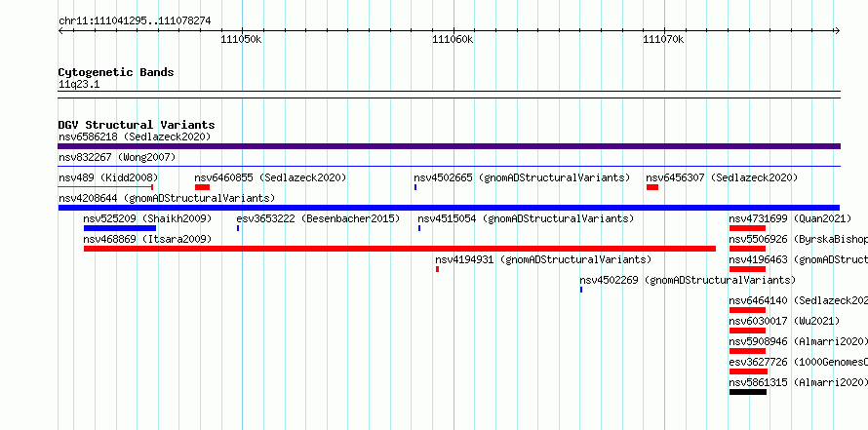Click the nsv468869 (Itsara2009) label
Viewport: 868px width, 430px height.
pyautogui.click(x=147, y=239)
